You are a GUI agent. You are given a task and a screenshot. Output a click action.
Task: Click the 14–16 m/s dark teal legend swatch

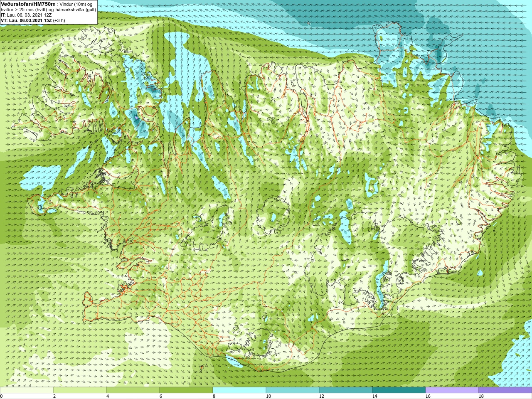399,390
